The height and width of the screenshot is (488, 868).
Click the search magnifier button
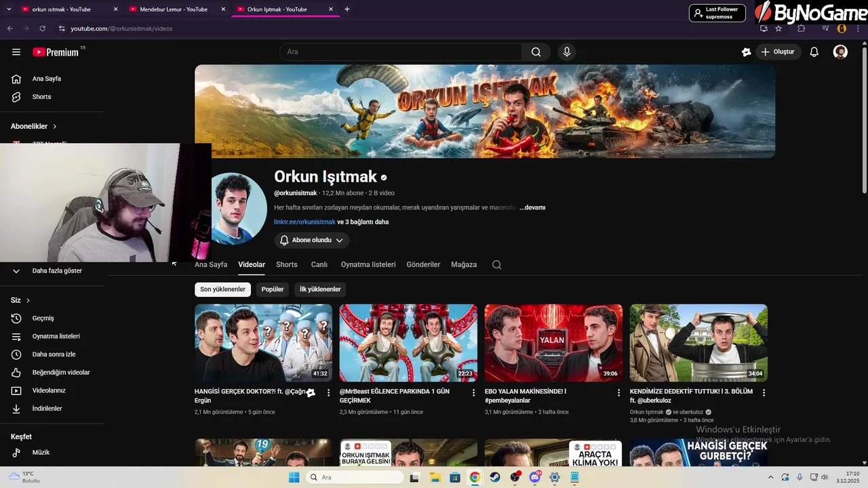(536, 52)
